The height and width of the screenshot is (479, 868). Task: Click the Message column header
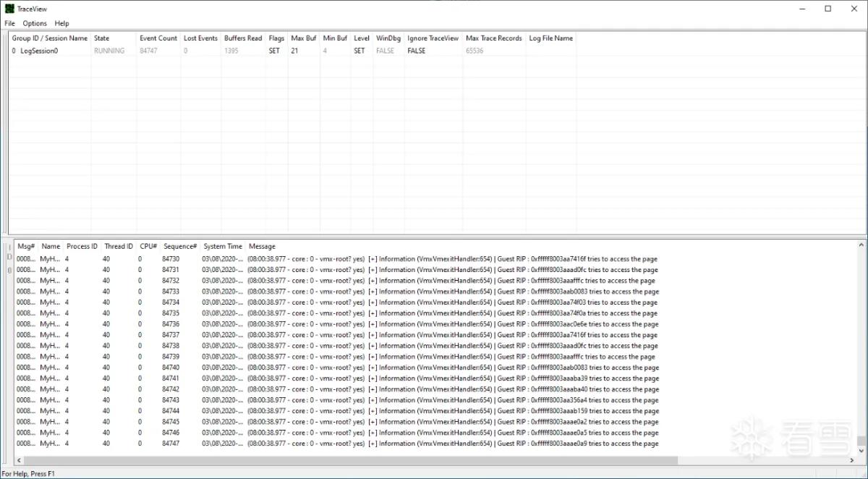point(263,247)
